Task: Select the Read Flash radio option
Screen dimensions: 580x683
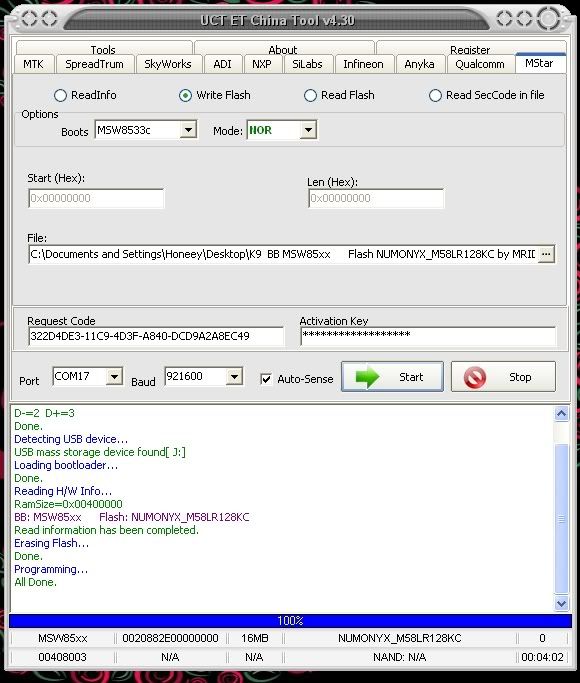Action: [310, 95]
